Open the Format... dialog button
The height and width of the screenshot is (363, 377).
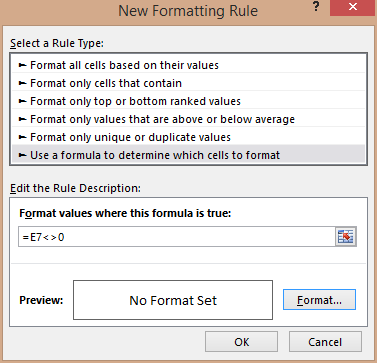coord(319,300)
